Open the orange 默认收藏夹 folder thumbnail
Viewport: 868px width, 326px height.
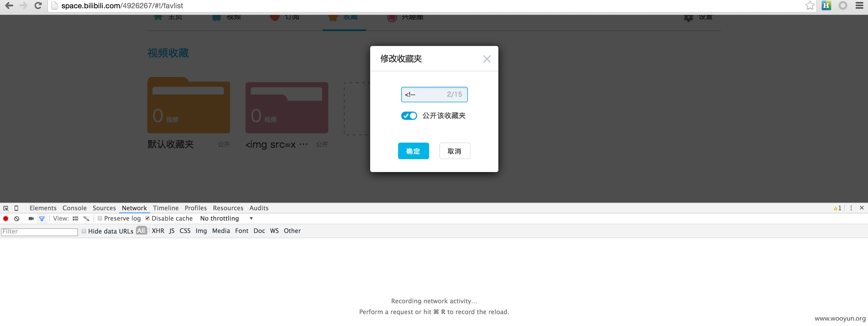coord(188,105)
